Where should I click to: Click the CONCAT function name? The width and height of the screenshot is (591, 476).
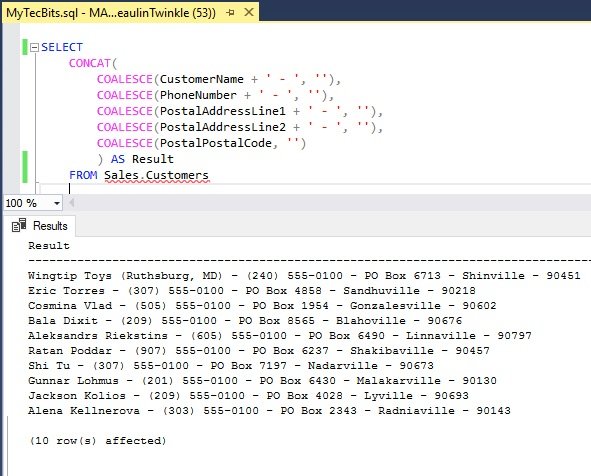(x=90, y=63)
